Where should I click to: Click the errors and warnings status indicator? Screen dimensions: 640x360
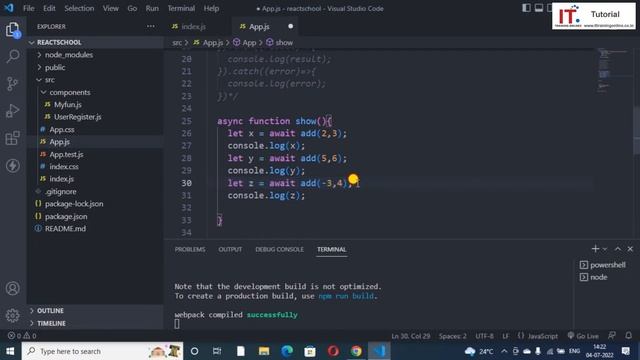(x=22, y=336)
